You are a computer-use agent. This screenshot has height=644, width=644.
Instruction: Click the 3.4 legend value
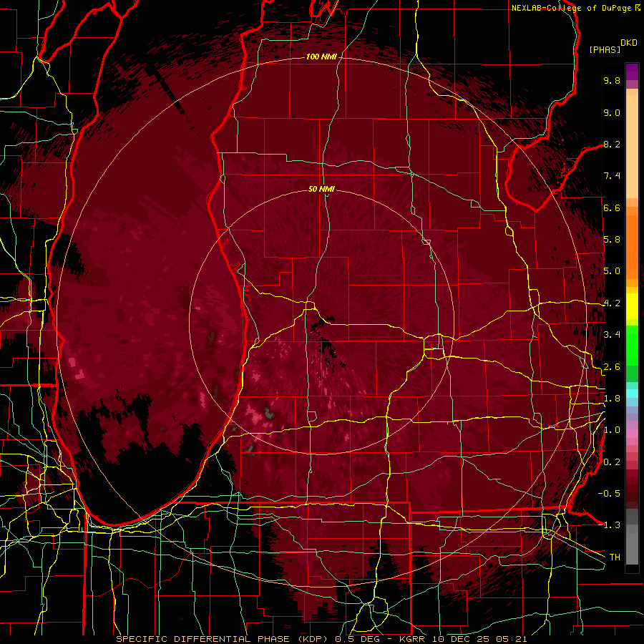point(612,335)
